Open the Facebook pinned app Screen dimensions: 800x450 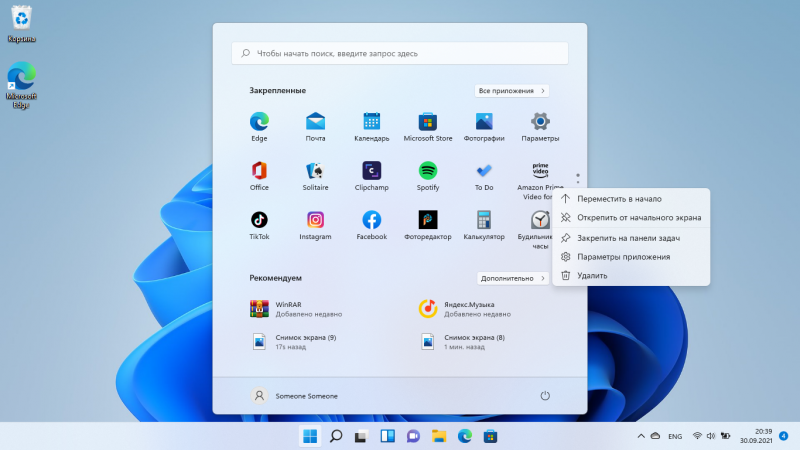click(371, 219)
